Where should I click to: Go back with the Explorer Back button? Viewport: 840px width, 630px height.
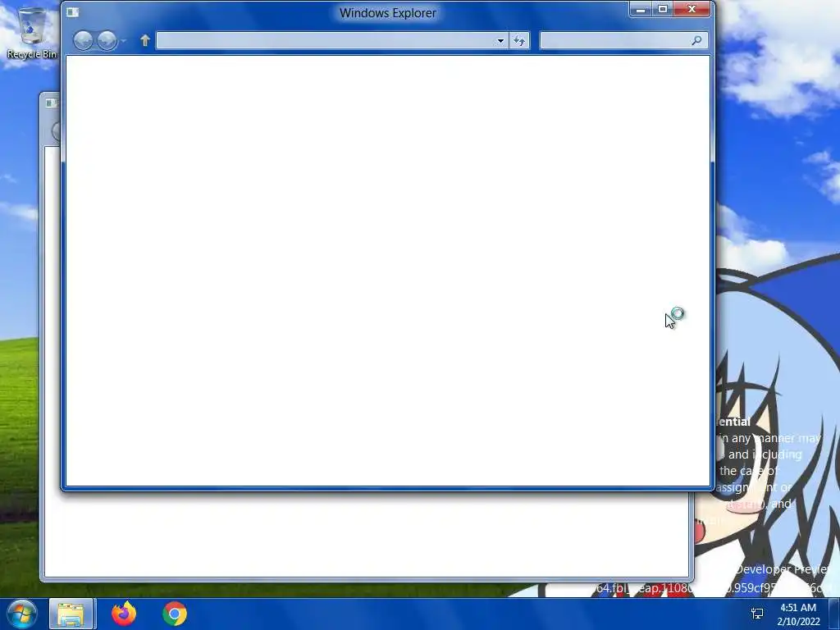click(x=83, y=41)
